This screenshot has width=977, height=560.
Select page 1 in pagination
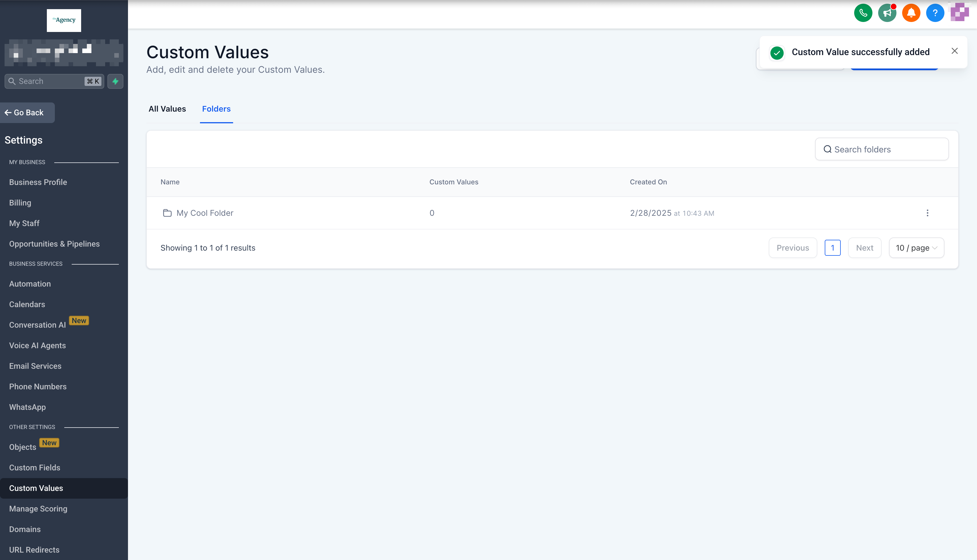pos(832,248)
